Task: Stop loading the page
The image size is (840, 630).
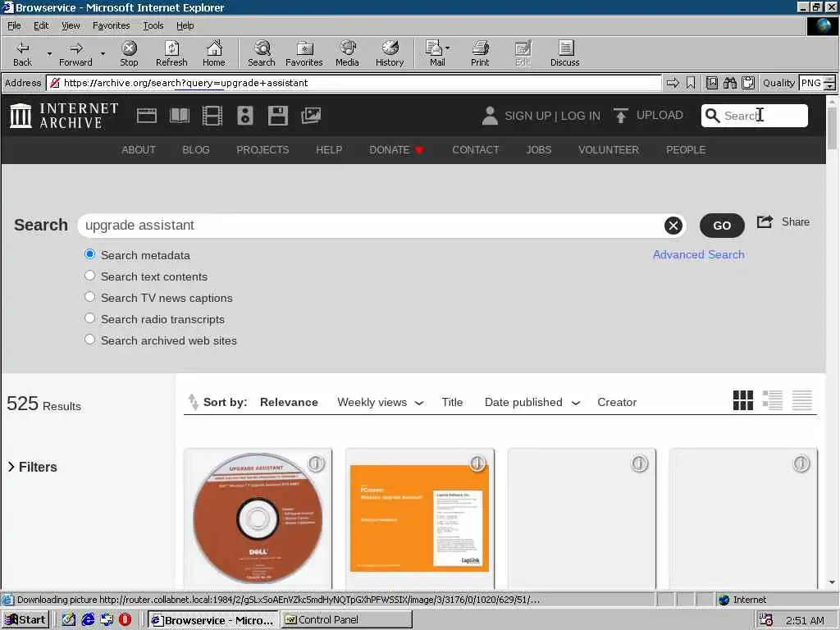Action: tap(129, 53)
